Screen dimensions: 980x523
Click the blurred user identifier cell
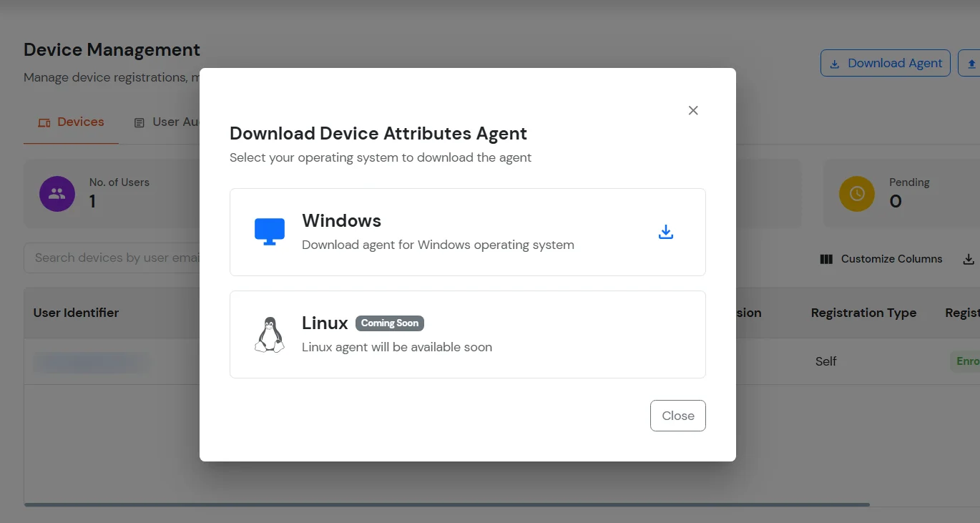92,363
